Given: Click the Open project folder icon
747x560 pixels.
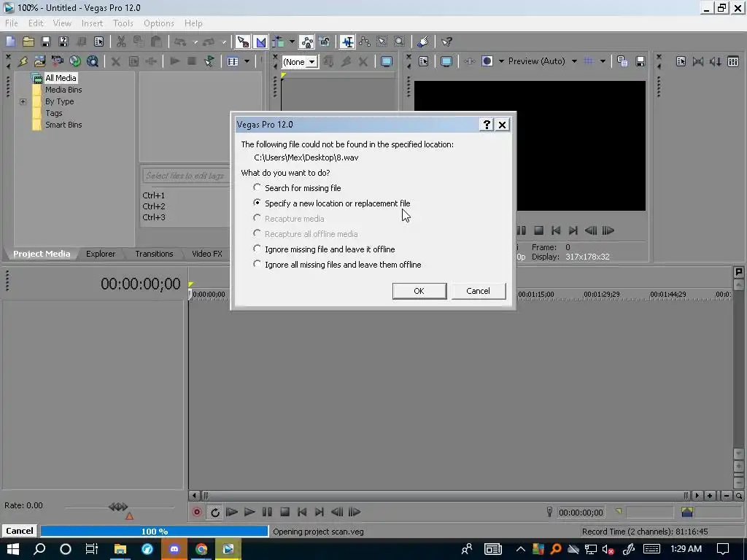Looking at the screenshot, I should 28,42.
